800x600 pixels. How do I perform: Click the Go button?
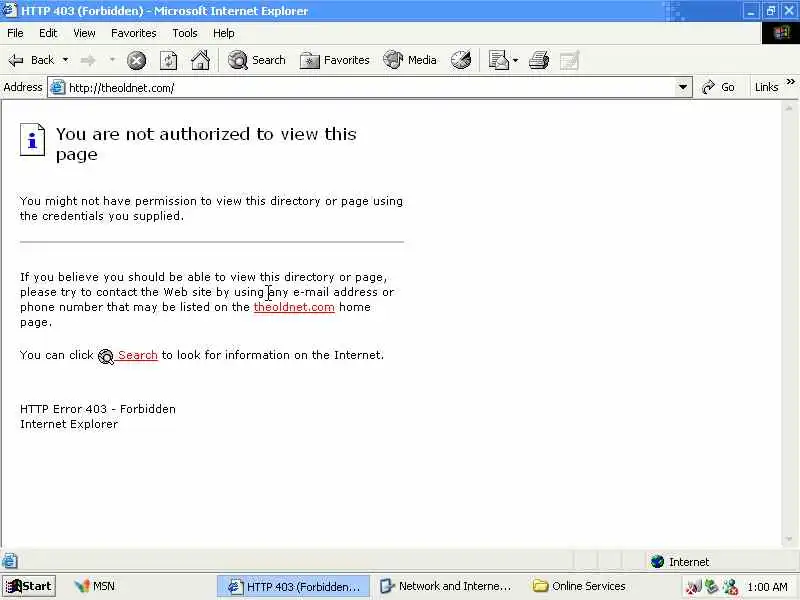[718, 87]
